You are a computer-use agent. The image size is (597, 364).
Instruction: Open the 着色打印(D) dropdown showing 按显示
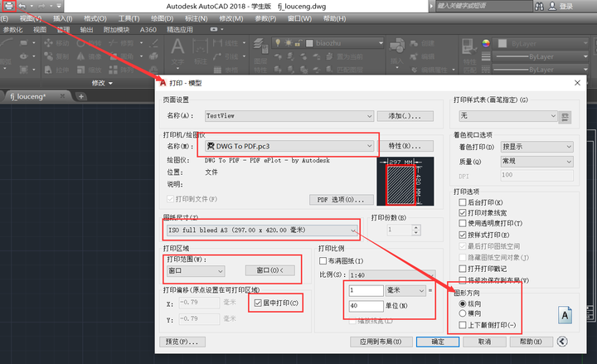click(x=536, y=147)
